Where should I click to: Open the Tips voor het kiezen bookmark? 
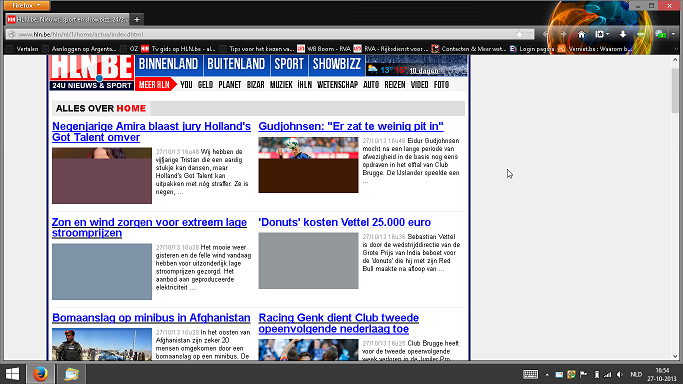257,49
